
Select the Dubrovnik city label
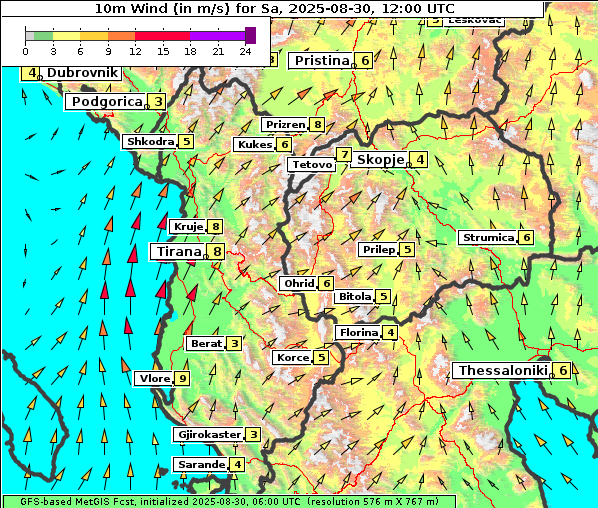pos(83,72)
